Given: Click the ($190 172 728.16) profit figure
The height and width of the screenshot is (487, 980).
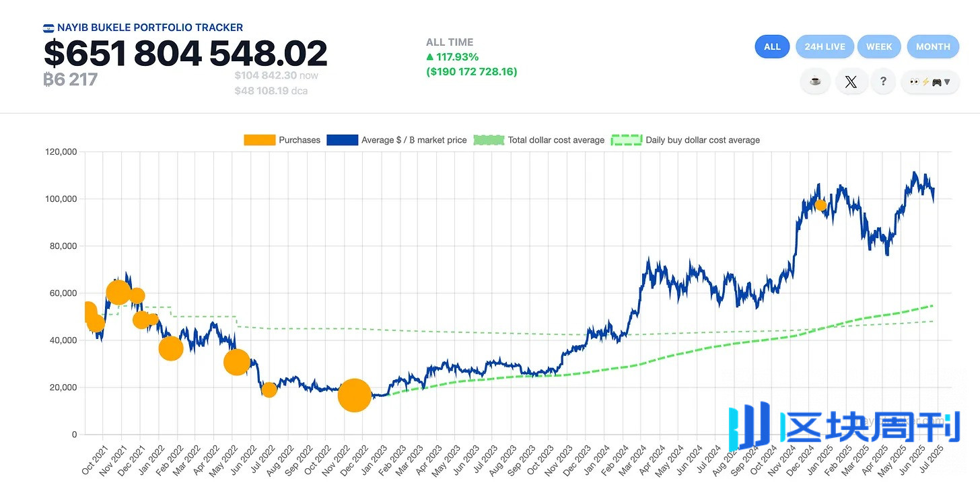Looking at the screenshot, I should pos(472,71).
